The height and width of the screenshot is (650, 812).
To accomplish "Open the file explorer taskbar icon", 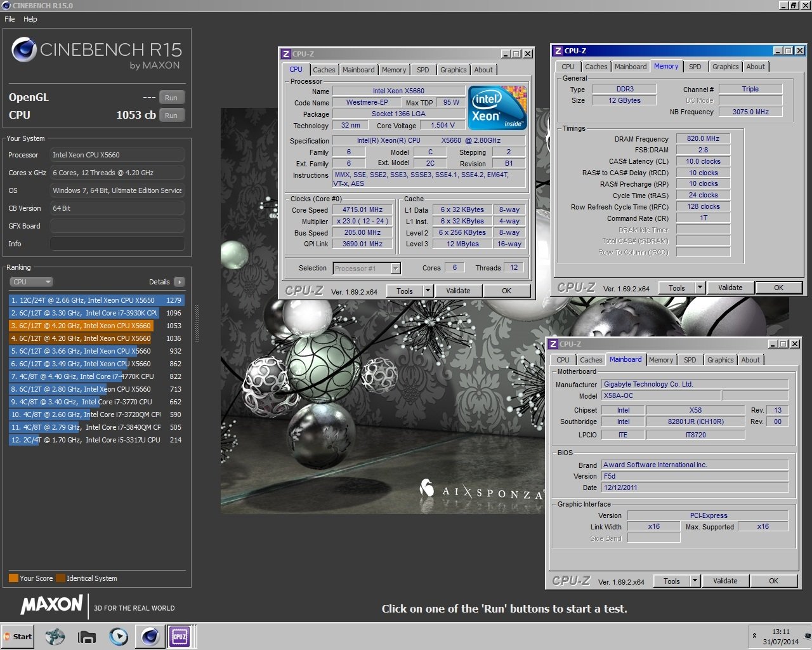I will pos(86,637).
